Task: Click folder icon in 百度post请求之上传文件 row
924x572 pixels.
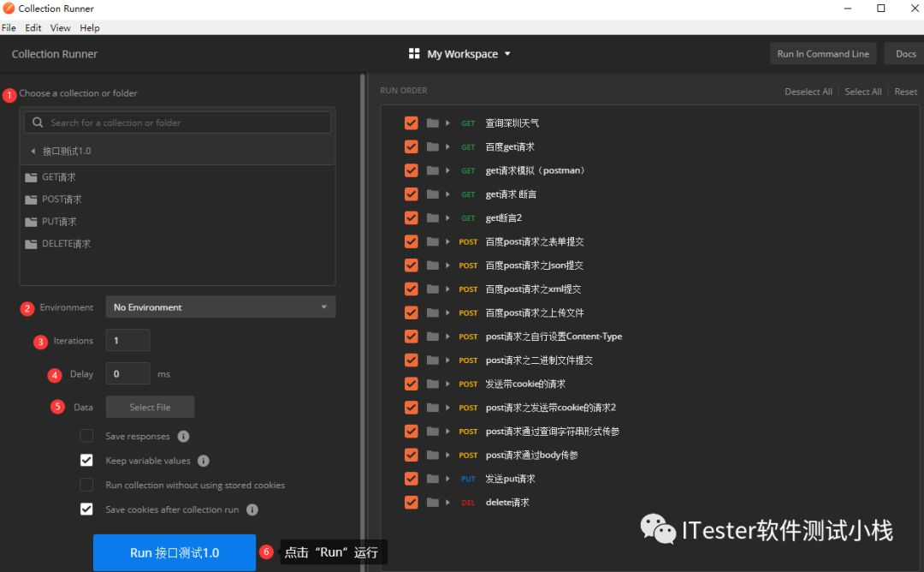Action: (x=433, y=313)
